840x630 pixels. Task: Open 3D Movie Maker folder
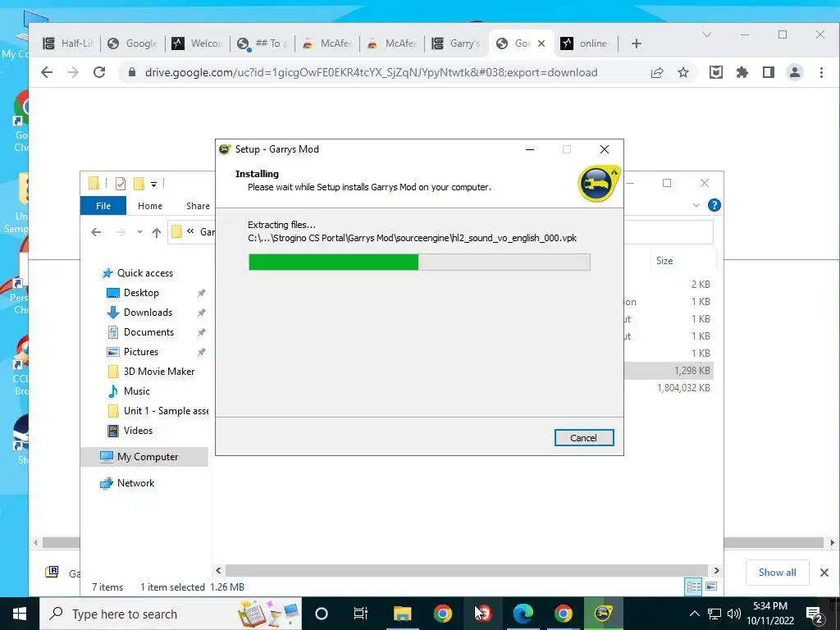pos(158,372)
